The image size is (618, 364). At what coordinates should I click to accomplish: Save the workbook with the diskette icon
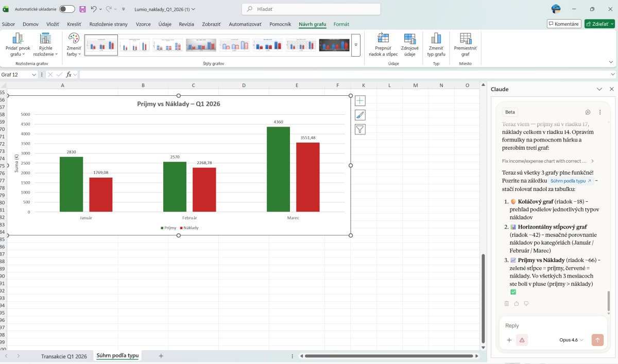[82, 9]
